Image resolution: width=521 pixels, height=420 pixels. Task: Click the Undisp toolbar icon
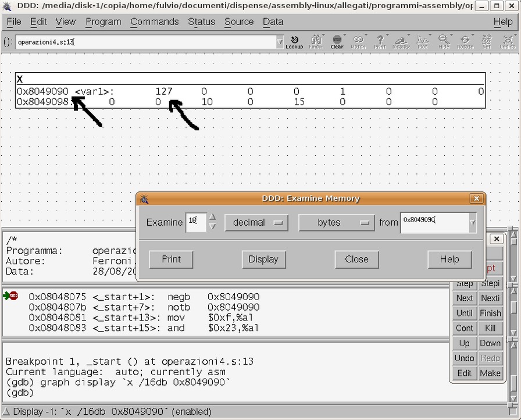pyautogui.click(x=508, y=42)
